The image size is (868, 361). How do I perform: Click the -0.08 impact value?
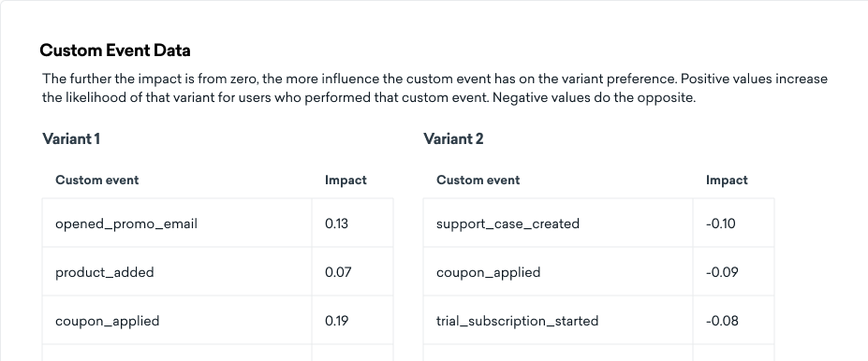722,321
